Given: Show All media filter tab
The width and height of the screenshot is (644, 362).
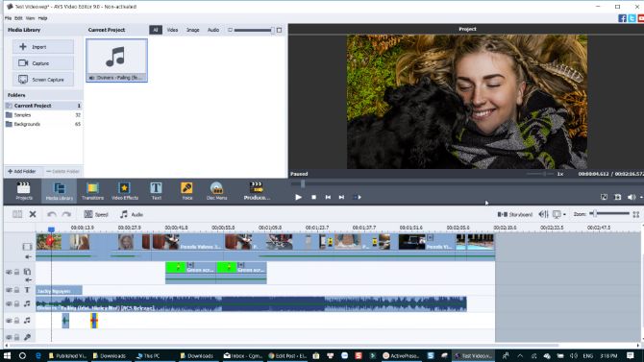Looking at the screenshot, I should click(x=156, y=30).
